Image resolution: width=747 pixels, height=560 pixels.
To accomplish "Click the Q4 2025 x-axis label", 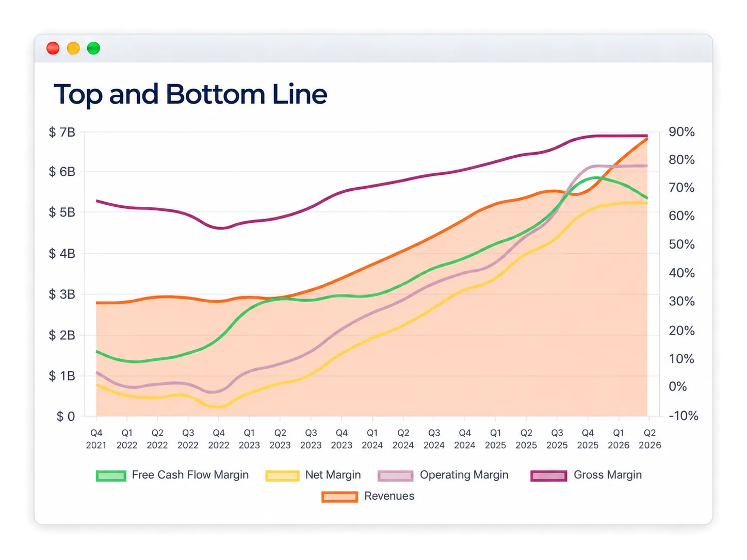I will [x=588, y=439].
